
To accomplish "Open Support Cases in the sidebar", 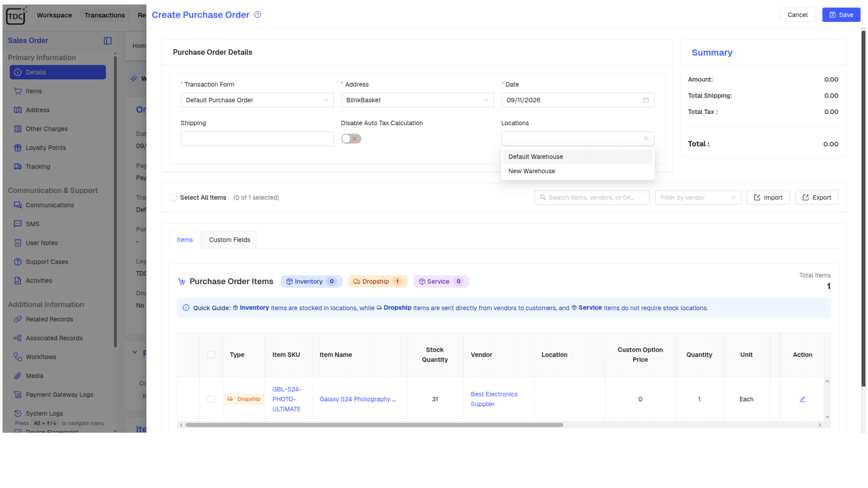I will pos(58,262).
